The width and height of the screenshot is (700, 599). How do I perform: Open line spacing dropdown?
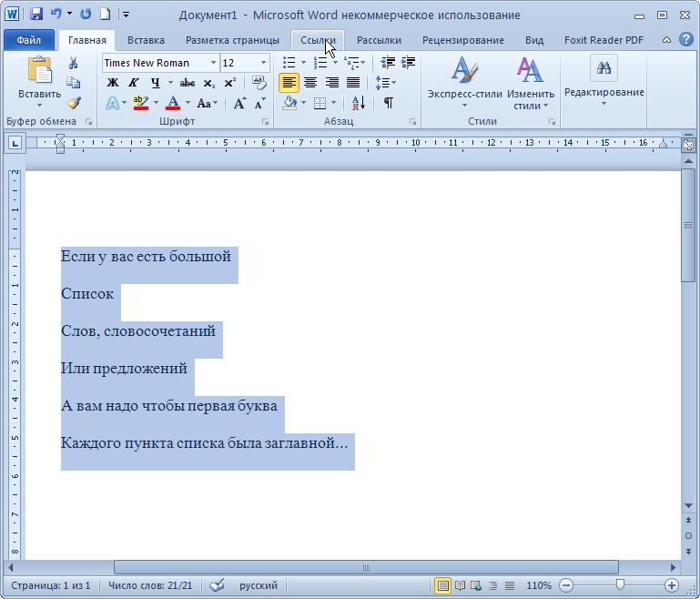pyautogui.click(x=386, y=83)
